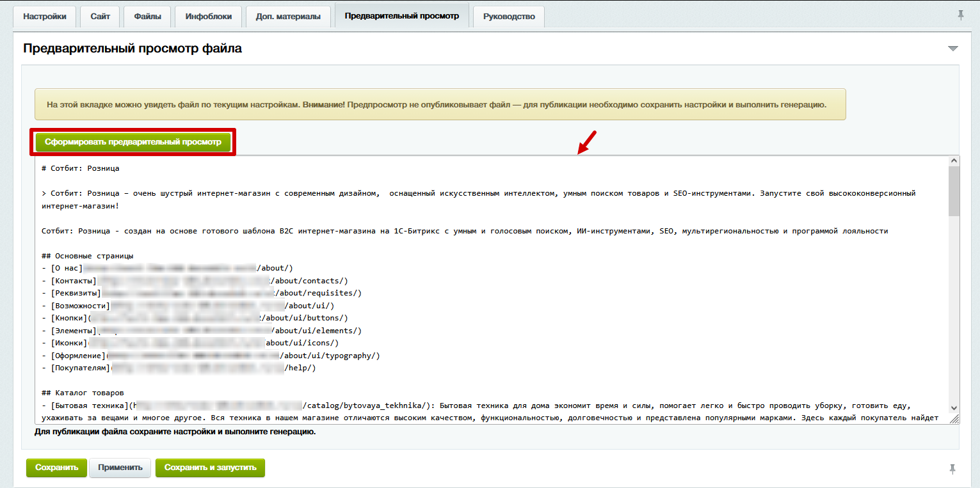Open the Руководство tab
Viewport: 980px width, 488px height.
(x=509, y=17)
